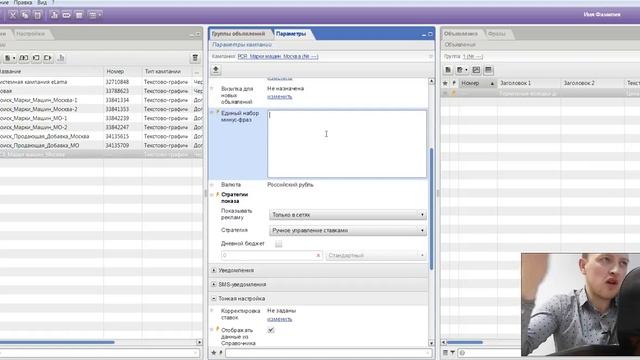This screenshot has height=360, width=640.
Task: Click the image icon in ads toolbar
Action: pos(476,70)
